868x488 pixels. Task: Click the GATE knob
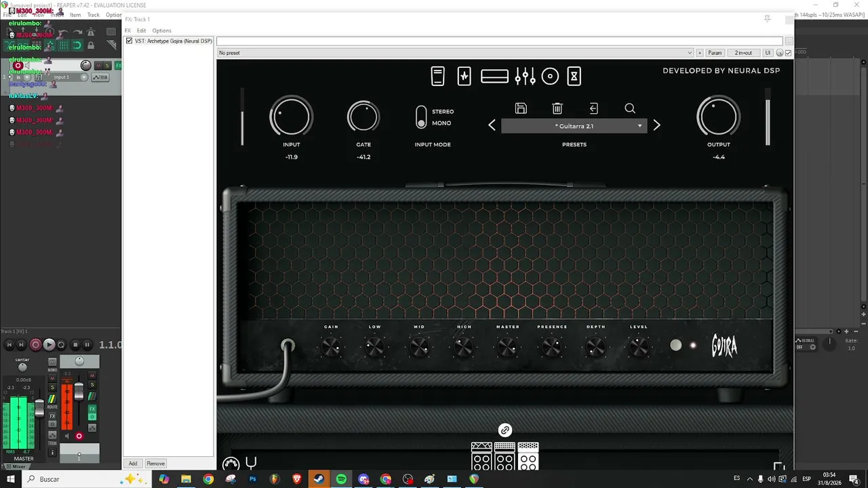click(x=363, y=117)
